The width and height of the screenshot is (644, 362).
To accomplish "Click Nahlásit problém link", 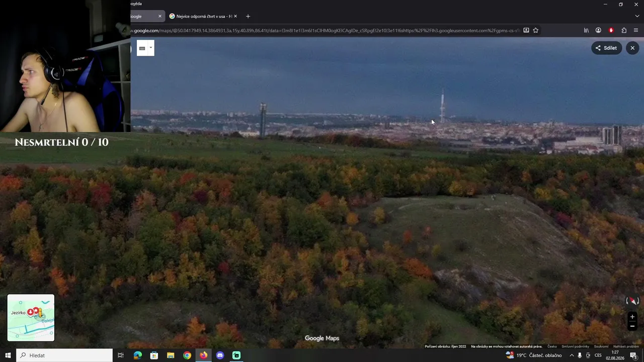I will click(x=626, y=346).
